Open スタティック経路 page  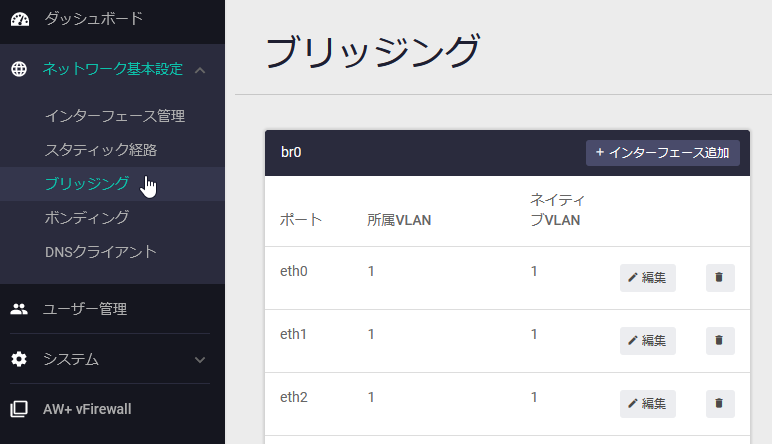[100, 150]
